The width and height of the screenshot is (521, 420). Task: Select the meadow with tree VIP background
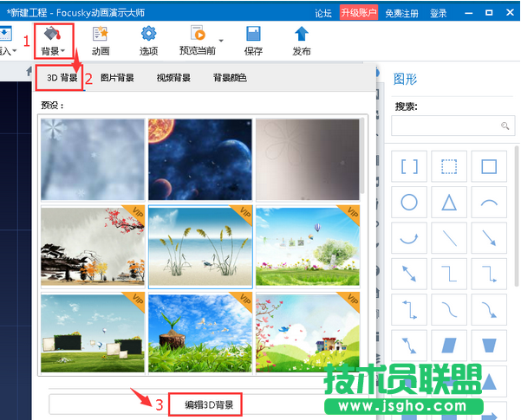pyautogui.click(x=308, y=246)
